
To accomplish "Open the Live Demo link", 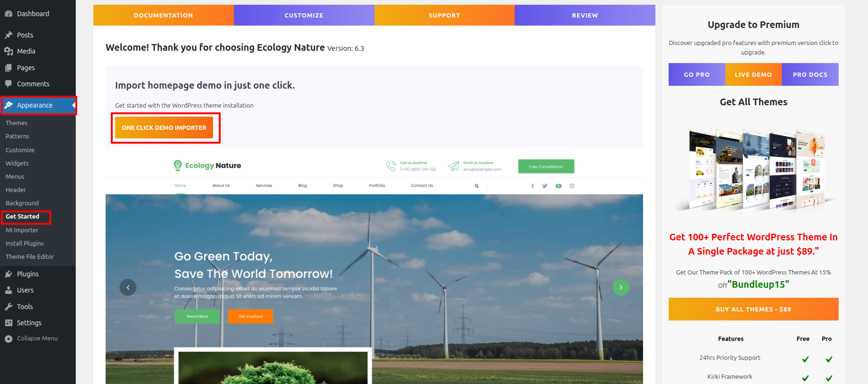I will point(753,74).
